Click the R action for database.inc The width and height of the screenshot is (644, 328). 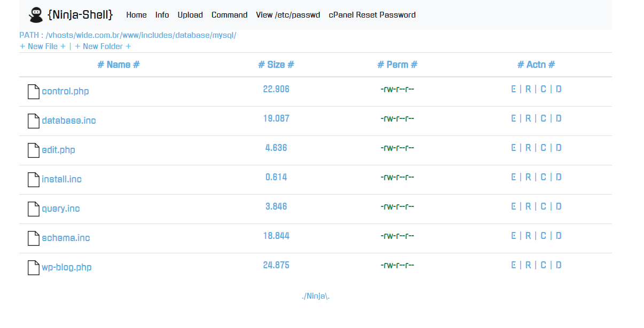click(528, 118)
